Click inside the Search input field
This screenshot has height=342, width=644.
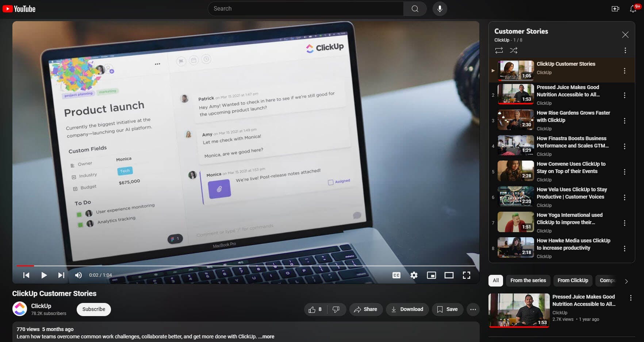(x=306, y=9)
